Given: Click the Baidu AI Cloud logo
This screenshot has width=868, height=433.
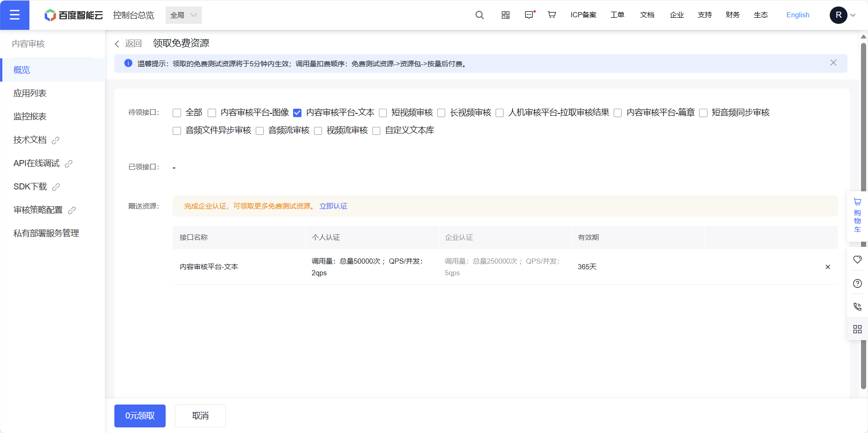Looking at the screenshot, I should click(73, 15).
